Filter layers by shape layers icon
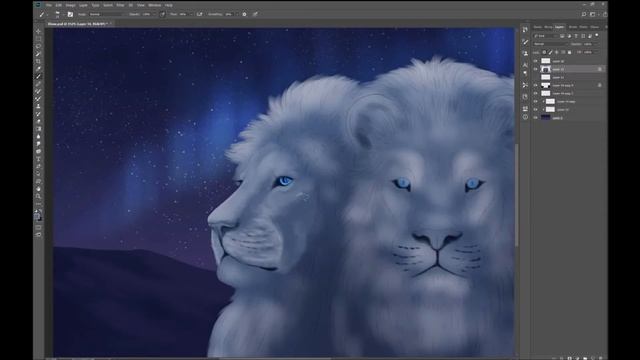Image resolution: width=640 pixels, height=360 pixels. [583, 36]
